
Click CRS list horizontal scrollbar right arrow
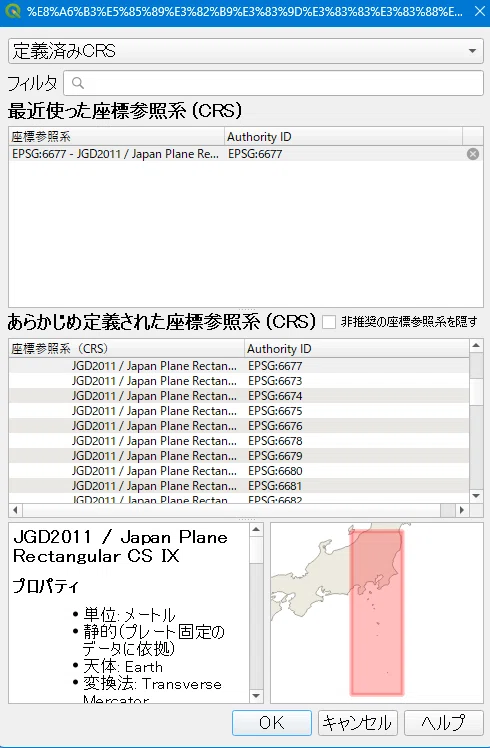pos(461,510)
